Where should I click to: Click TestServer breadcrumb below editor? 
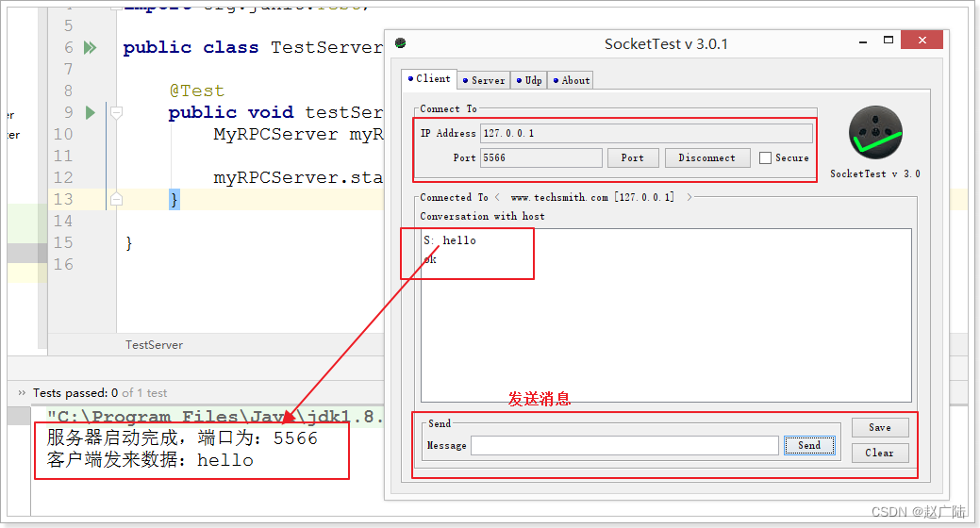tap(154, 345)
